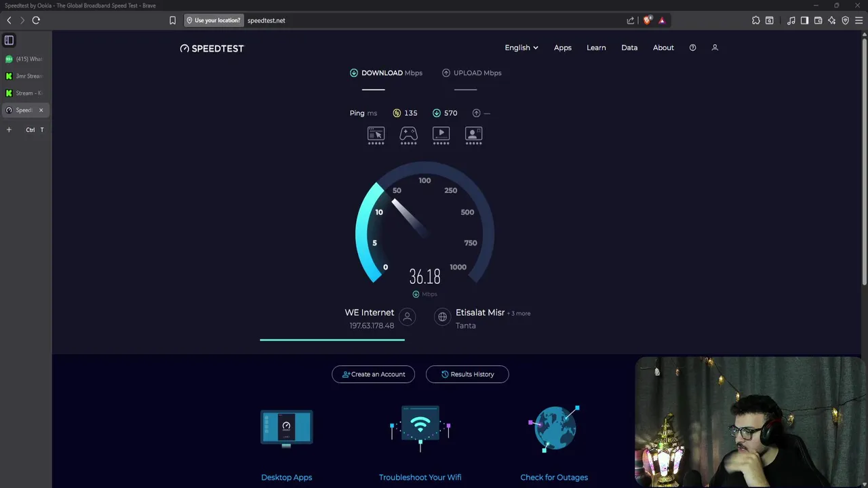Click the tab search icon
868x488 pixels.
770,20
